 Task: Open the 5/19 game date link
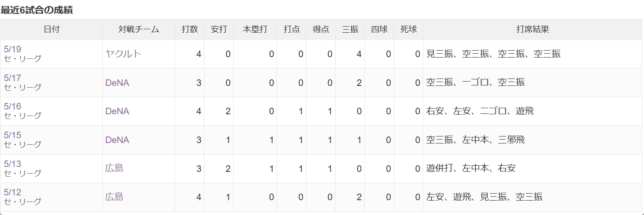(x=12, y=49)
